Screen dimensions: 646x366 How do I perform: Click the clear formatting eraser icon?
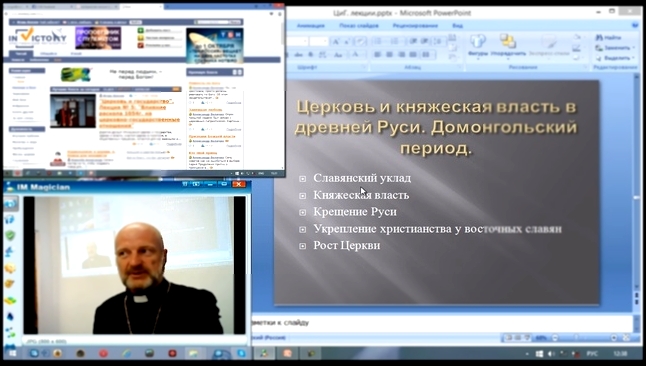pos(360,41)
